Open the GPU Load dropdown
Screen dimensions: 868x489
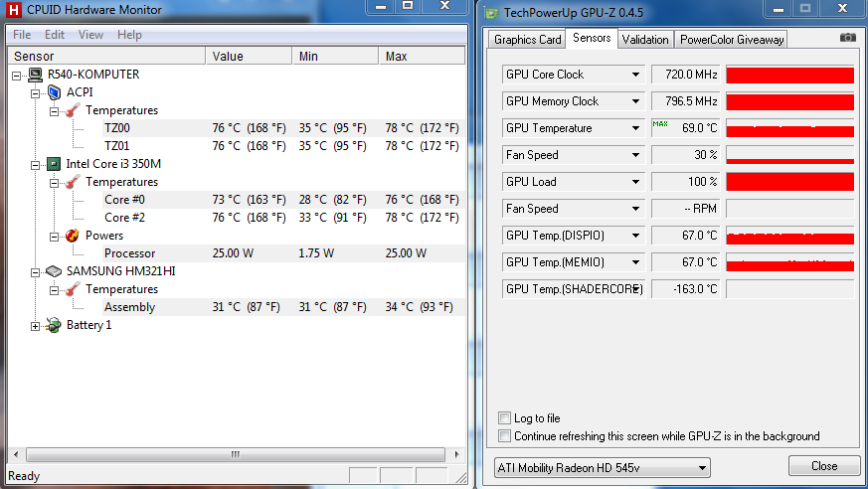coord(635,182)
